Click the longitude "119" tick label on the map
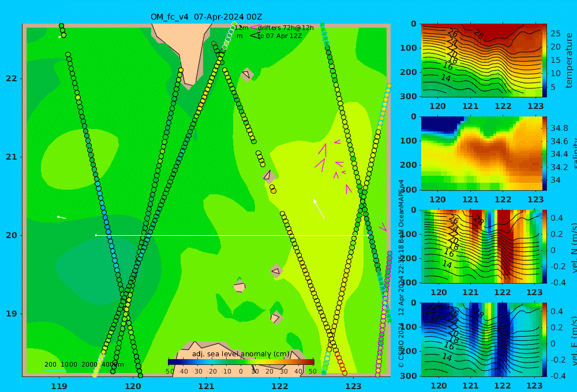This screenshot has height=392, width=577. pos(59,386)
